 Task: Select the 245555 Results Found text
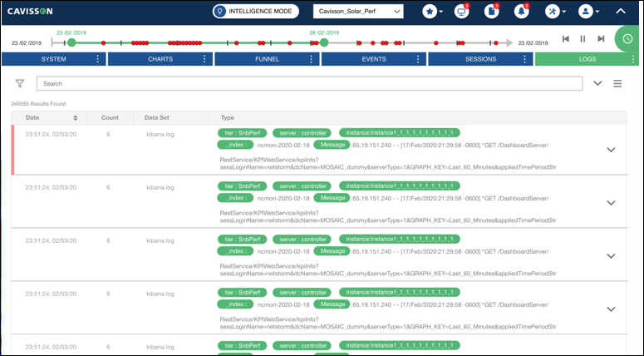[x=38, y=104]
